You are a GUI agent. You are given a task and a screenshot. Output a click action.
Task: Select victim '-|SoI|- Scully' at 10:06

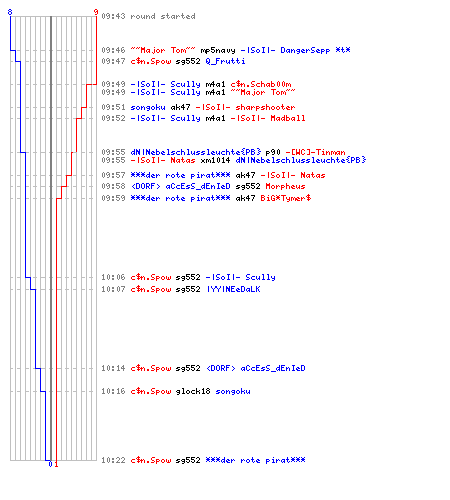coord(240,277)
